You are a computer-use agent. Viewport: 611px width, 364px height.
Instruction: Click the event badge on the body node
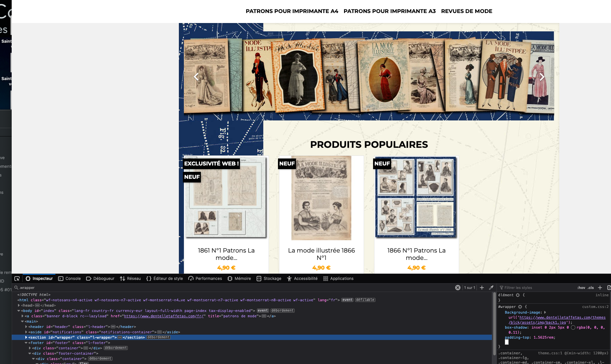click(263, 311)
